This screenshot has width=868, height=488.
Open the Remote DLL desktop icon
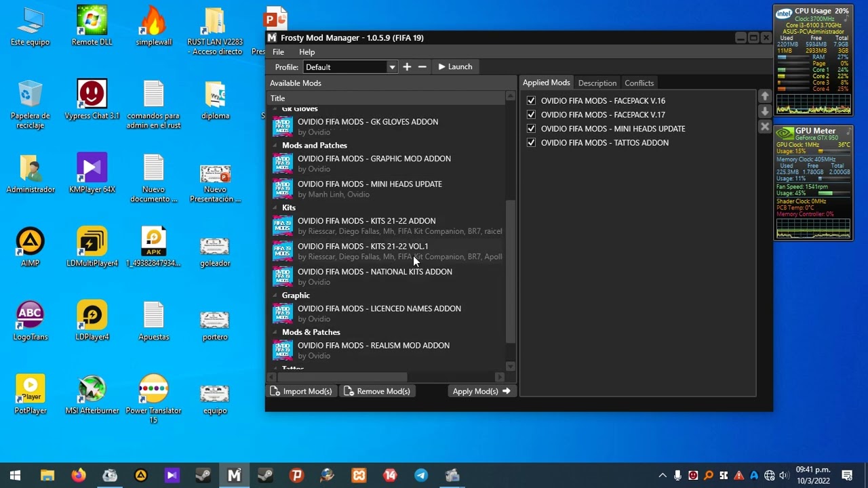pyautogui.click(x=92, y=26)
